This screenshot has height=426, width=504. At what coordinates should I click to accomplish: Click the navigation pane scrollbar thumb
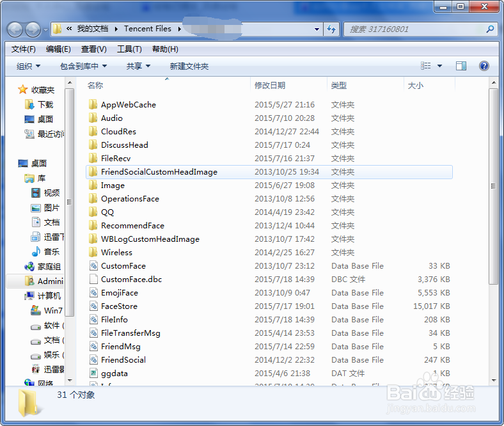tap(69, 202)
